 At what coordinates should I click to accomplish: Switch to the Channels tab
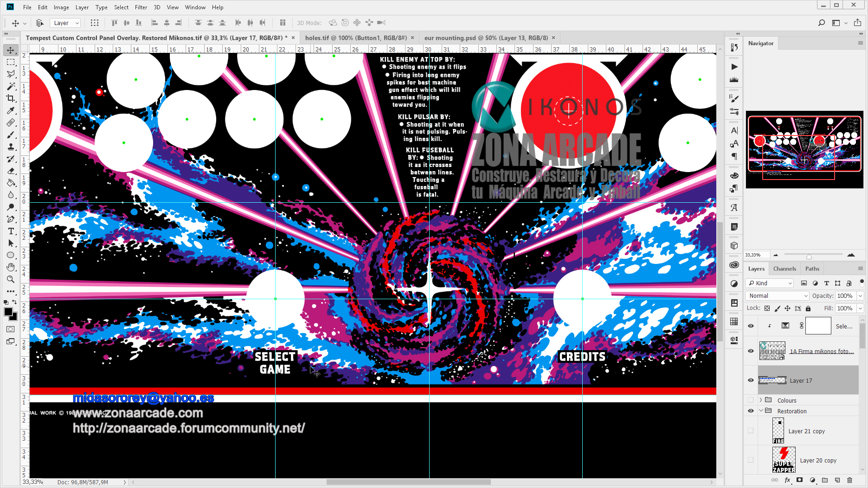(x=784, y=268)
